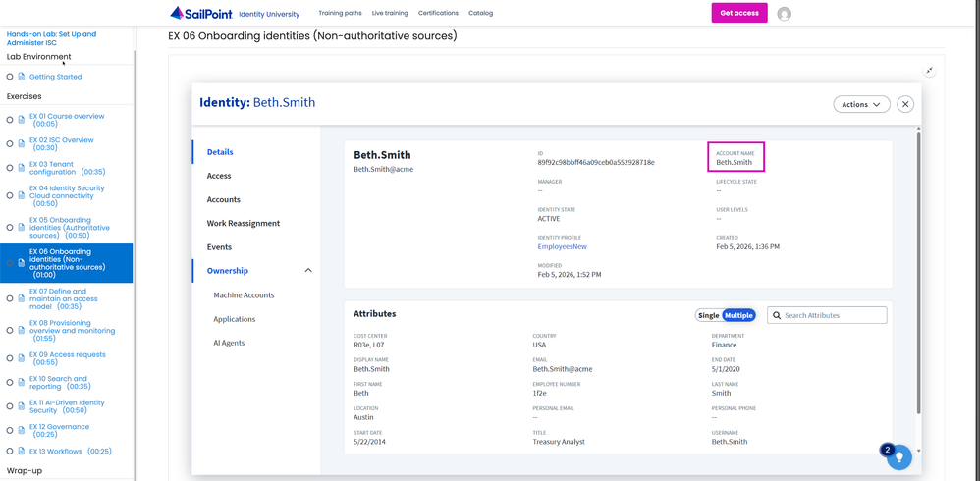Click the document icon beside EX 11
This screenshot has height=481, width=980.
click(x=21, y=406)
